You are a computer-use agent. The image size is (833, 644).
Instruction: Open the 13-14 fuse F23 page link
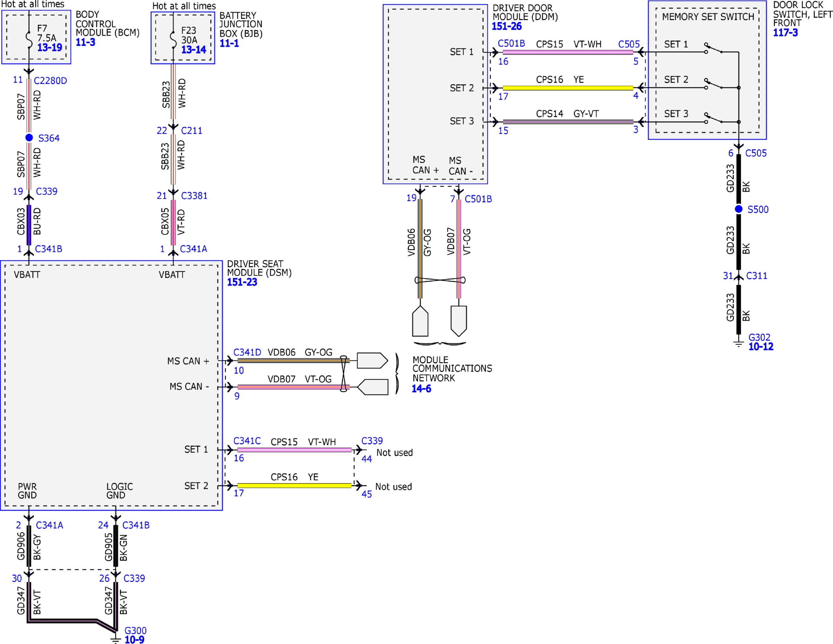(194, 50)
